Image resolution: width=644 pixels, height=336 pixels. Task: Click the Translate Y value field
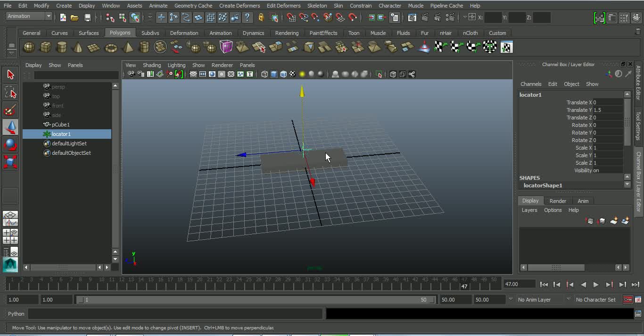[x=608, y=110]
